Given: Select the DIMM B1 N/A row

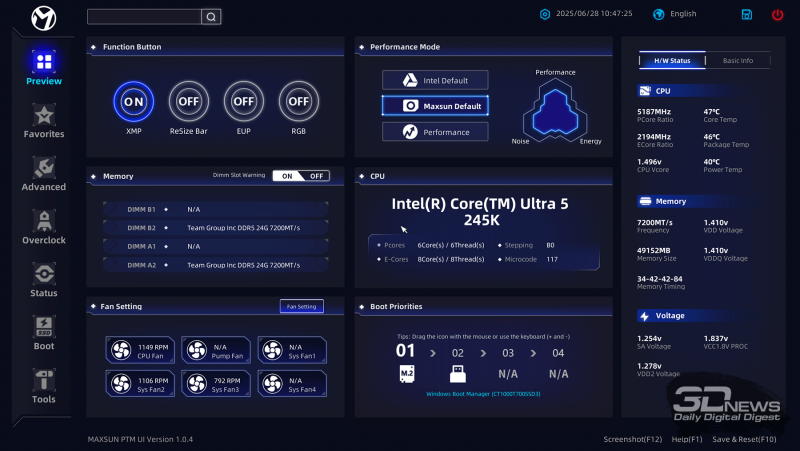Looking at the screenshot, I should pyautogui.click(x=215, y=209).
